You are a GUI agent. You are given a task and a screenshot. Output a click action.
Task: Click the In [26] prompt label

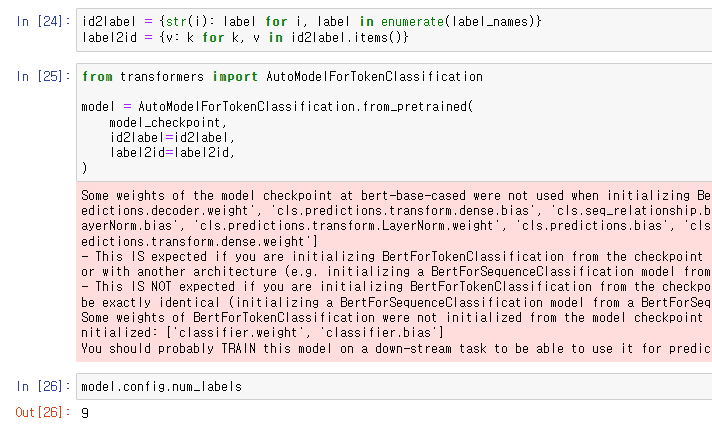(x=43, y=386)
